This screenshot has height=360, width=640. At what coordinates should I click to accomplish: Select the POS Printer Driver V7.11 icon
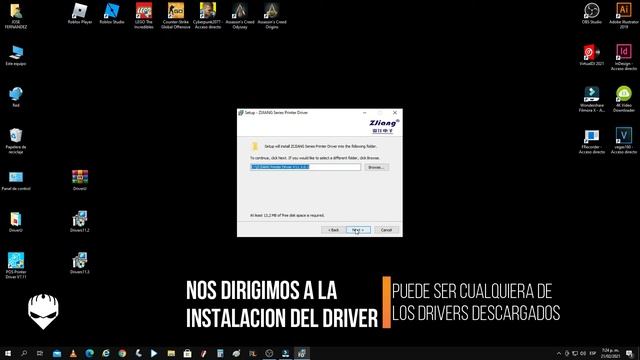(x=16, y=265)
